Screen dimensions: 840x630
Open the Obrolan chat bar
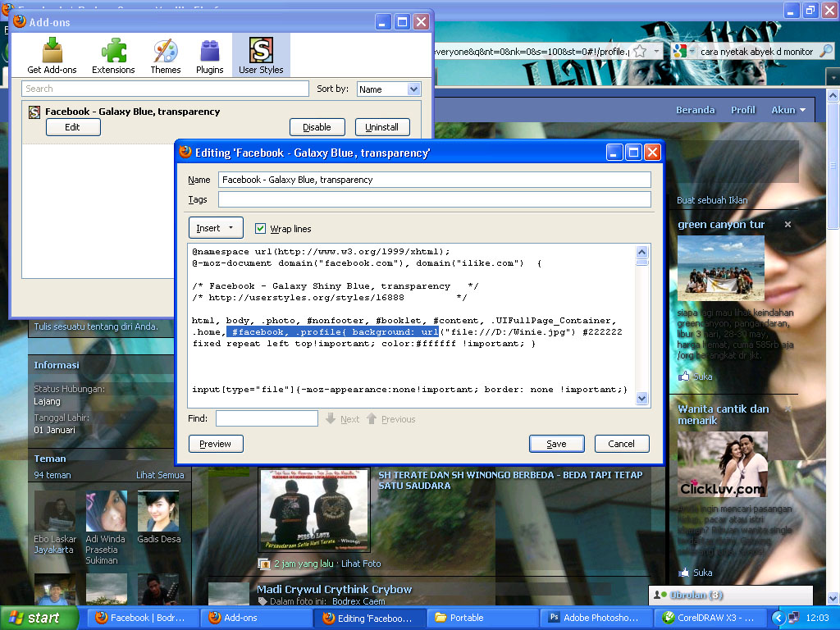(x=731, y=595)
